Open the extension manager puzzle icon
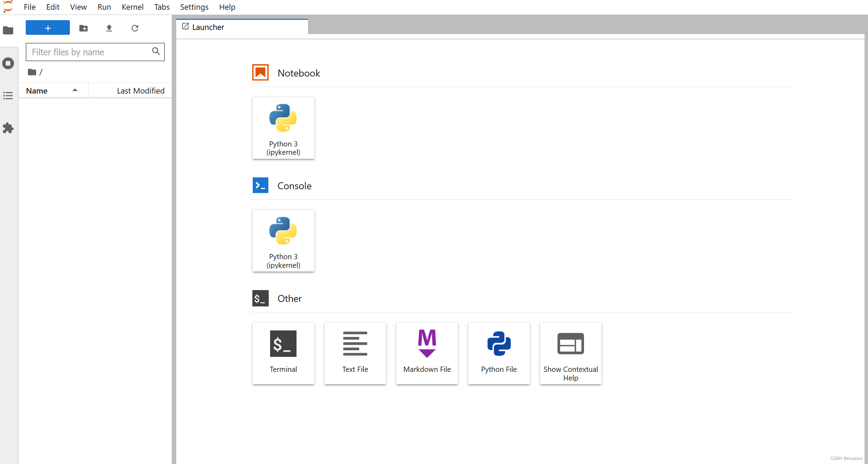The width and height of the screenshot is (868, 464). click(8, 128)
